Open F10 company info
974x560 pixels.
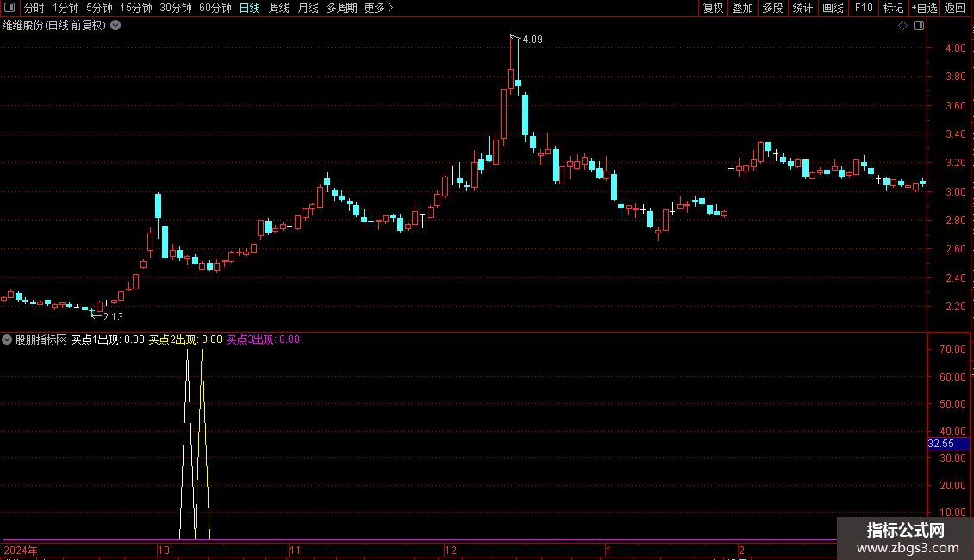pyautogui.click(x=864, y=8)
